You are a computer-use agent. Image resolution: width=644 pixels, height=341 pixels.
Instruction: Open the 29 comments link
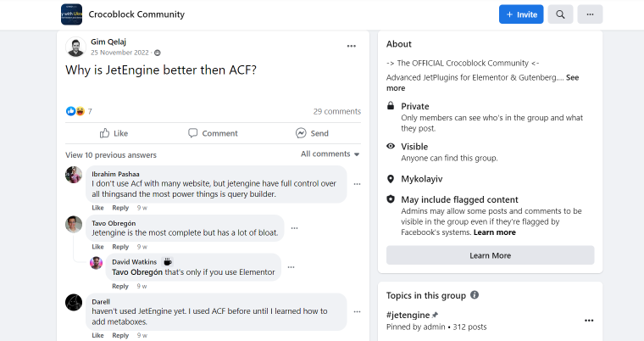tap(336, 111)
